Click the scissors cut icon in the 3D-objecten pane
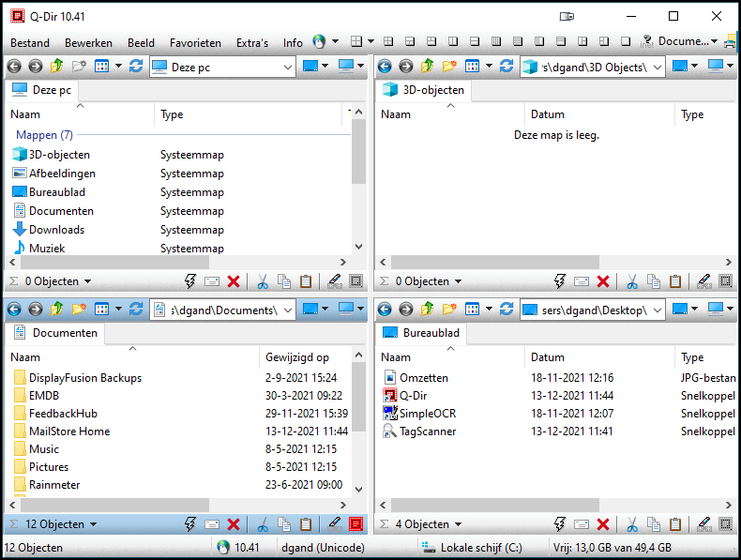The width and height of the screenshot is (741, 560). pyautogui.click(x=632, y=281)
